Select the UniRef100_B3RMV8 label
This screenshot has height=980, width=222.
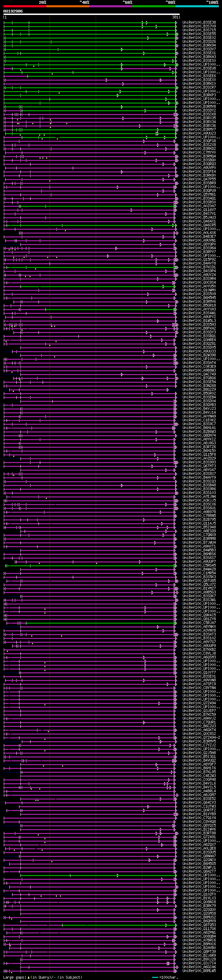tap(199, 106)
